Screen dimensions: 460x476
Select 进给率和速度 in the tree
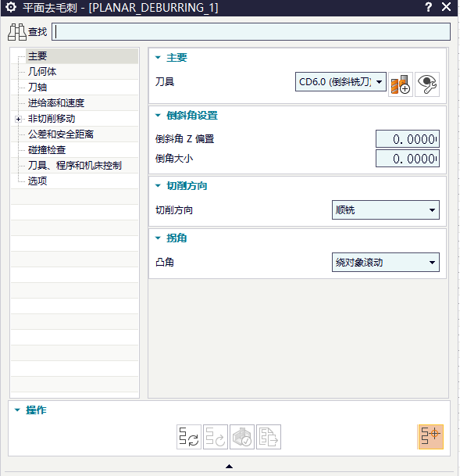56,103
